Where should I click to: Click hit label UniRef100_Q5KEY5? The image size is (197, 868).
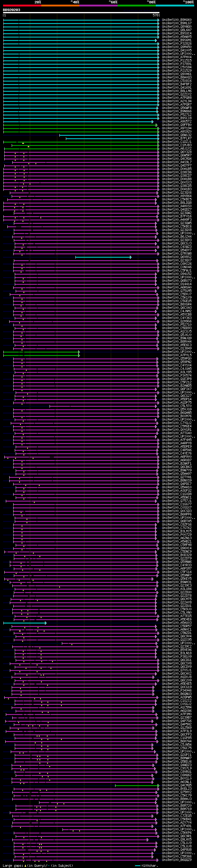(177, 579)
